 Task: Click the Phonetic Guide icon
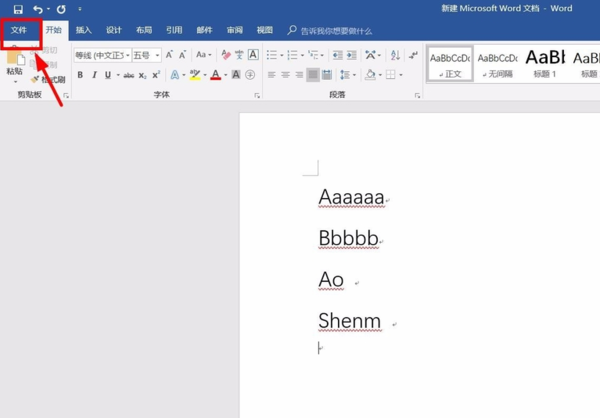pos(239,55)
